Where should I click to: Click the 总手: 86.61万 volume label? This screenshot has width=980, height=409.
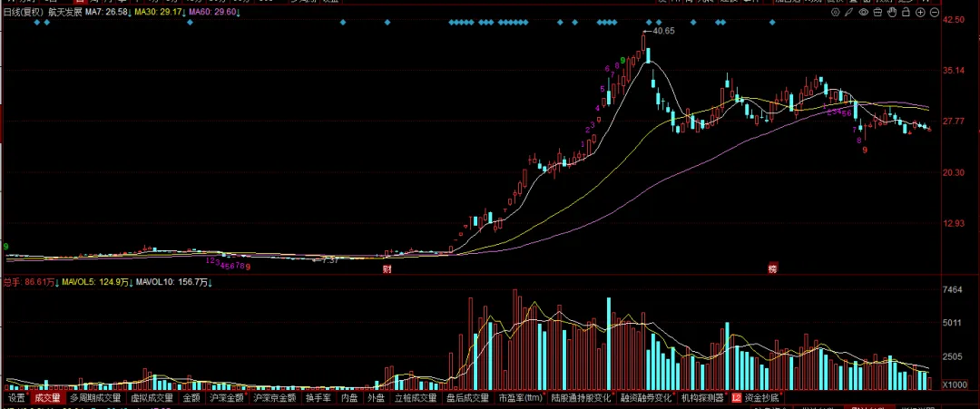click(31, 282)
